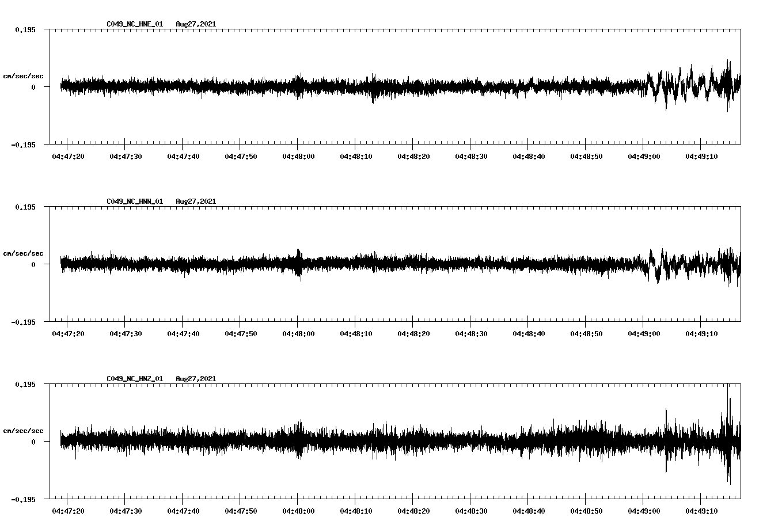
Task: Click the 04:49:00 time label under HNE plot
Action: click(644, 156)
